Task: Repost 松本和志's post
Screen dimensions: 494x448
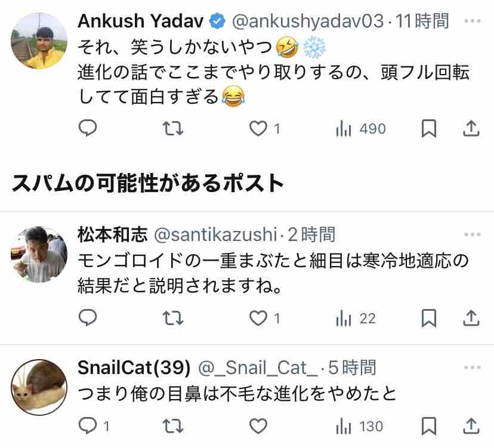Action: tap(172, 318)
